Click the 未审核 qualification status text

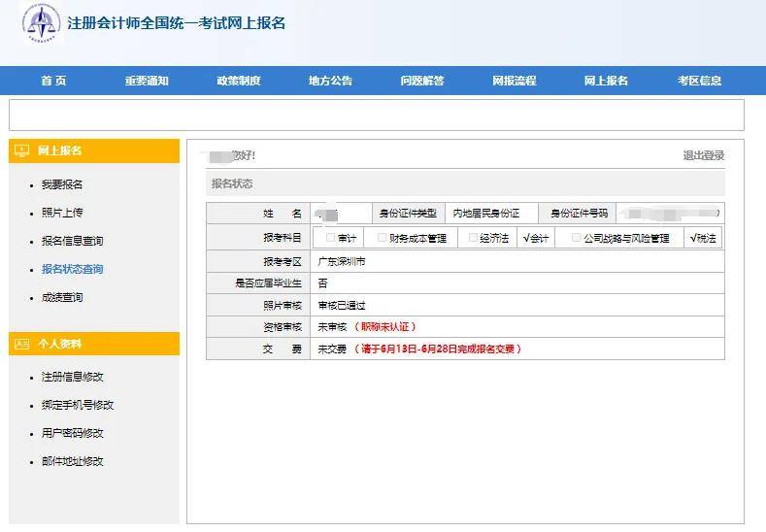pyautogui.click(x=332, y=327)
